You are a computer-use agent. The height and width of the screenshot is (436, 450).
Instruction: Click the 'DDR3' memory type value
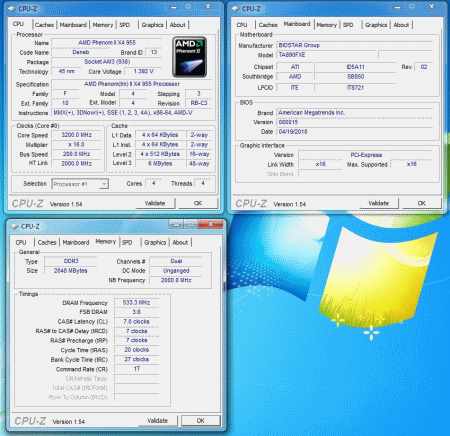[x=71, y=261]
